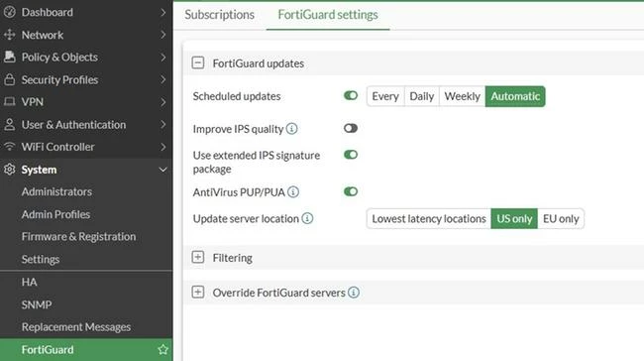Open the SNMP menu entry
Screen dimensions: 644x361
coord(37,304)
